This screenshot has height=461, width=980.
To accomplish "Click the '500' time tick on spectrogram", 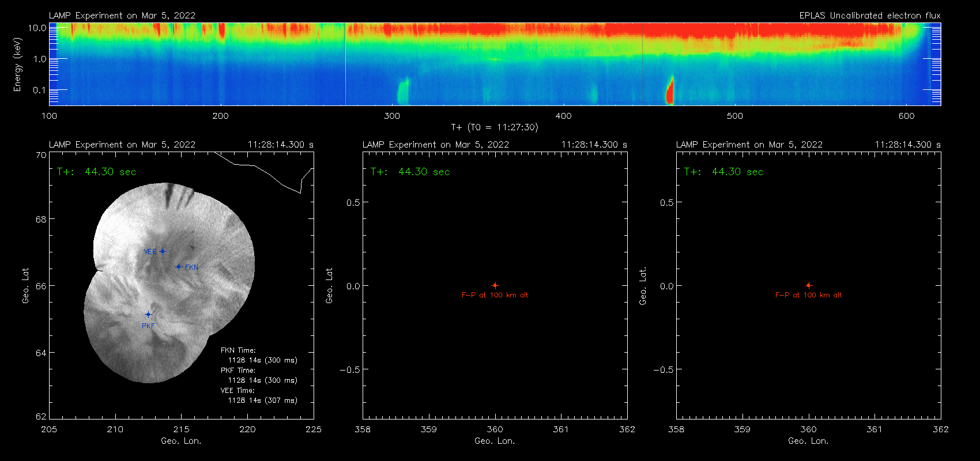I will (x=735, y=116).
